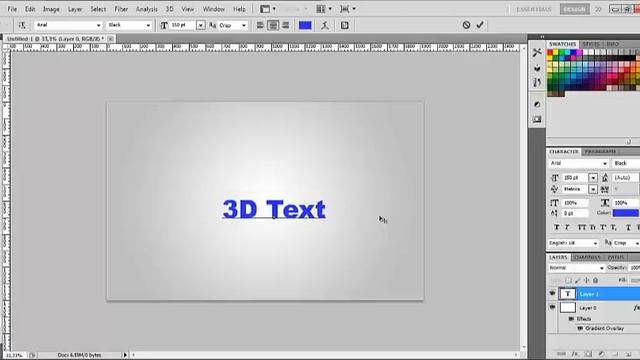Image resolution: width=640 pixels, height=360 pixels.
Task: Click Add layer style fx icon at Layers bottom
Action: click(x=575, y=354)
